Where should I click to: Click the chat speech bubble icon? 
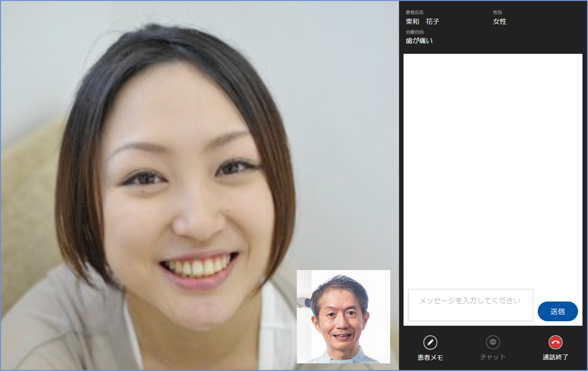tap(493, 342)
